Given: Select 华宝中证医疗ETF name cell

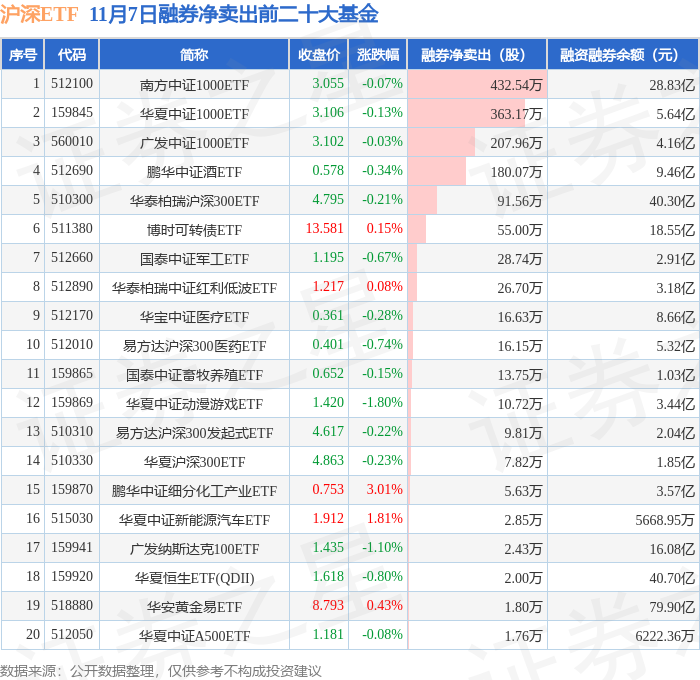Looking at the screenshot, I should tap(194, 317).
